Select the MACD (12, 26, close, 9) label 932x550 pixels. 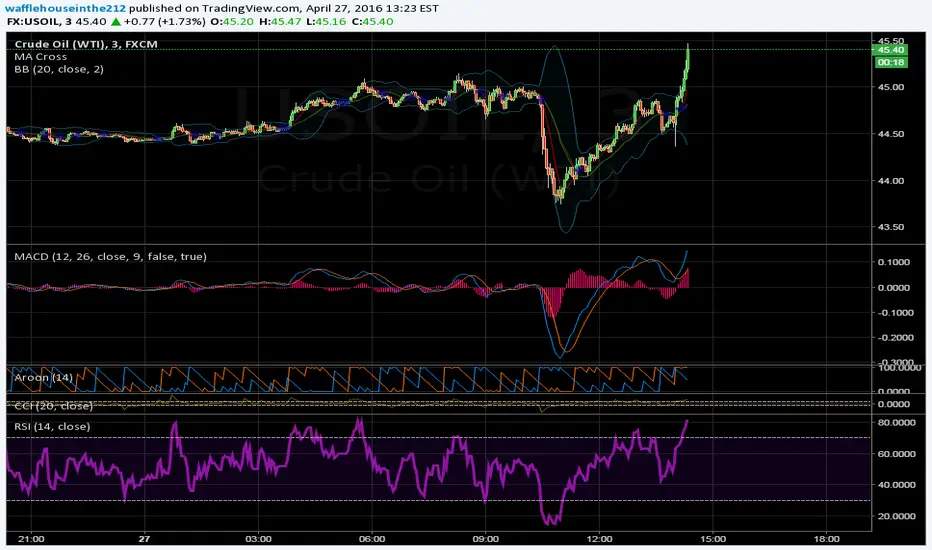[111, 256]
